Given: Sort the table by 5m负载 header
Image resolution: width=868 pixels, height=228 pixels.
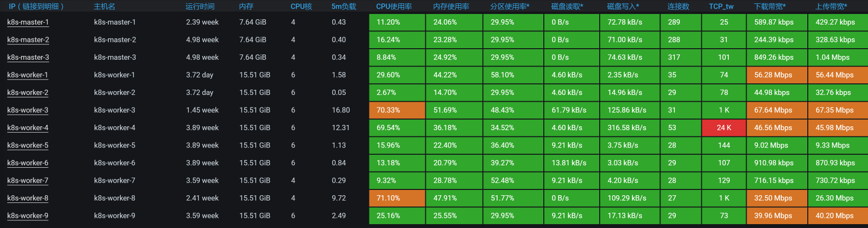Looking at the screenshot, I should pyautogui.click(x=343, y=6).
